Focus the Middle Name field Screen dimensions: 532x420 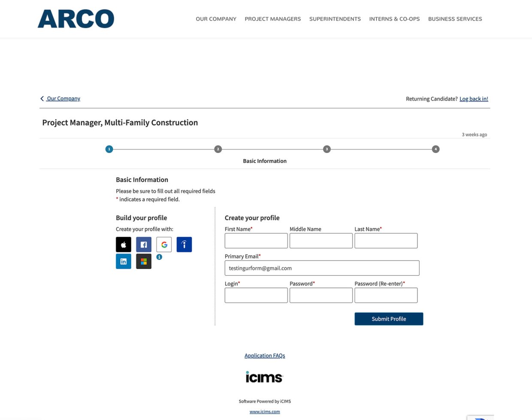click(x=321, y=241)
